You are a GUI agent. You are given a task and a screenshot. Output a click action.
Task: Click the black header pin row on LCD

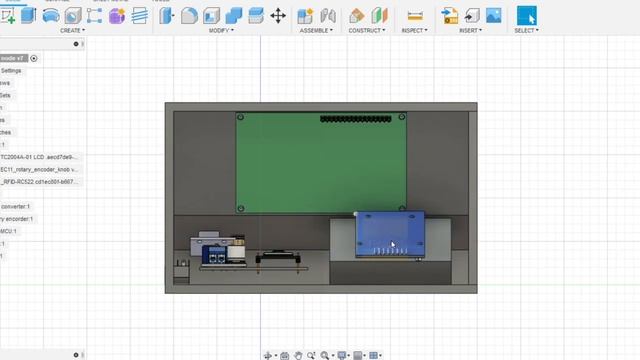click(x=356, y=119)
